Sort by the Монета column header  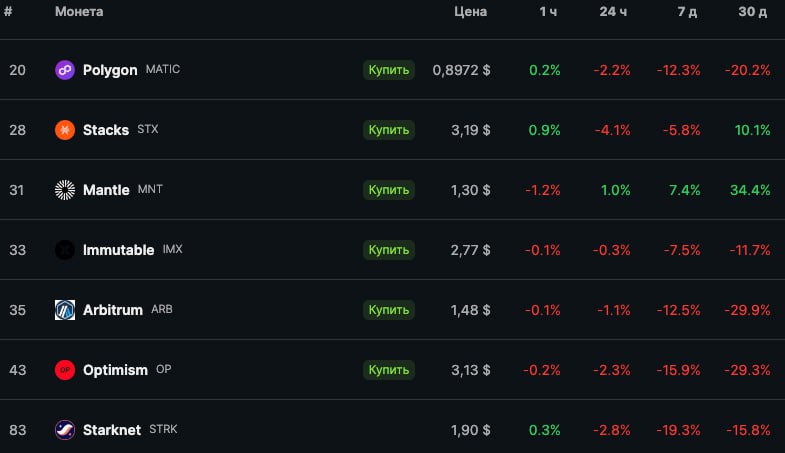(79, 12)
